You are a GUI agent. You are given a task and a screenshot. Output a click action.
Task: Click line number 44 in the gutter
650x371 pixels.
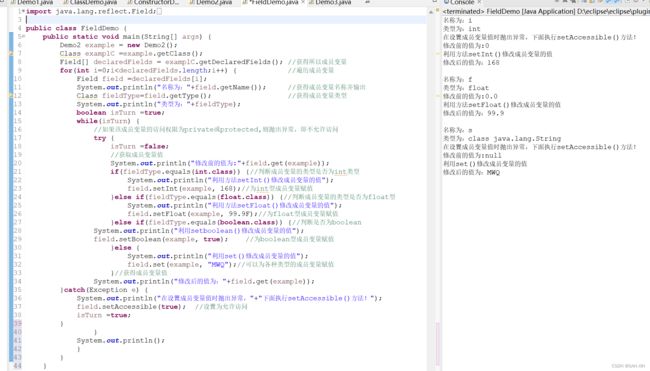pos(17,366)
